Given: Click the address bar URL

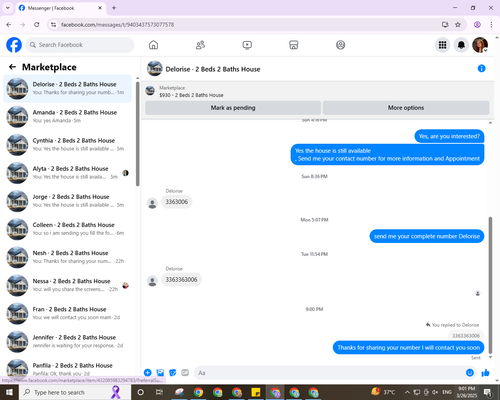Looking at the screenshot, I should [x=117, y=25].
